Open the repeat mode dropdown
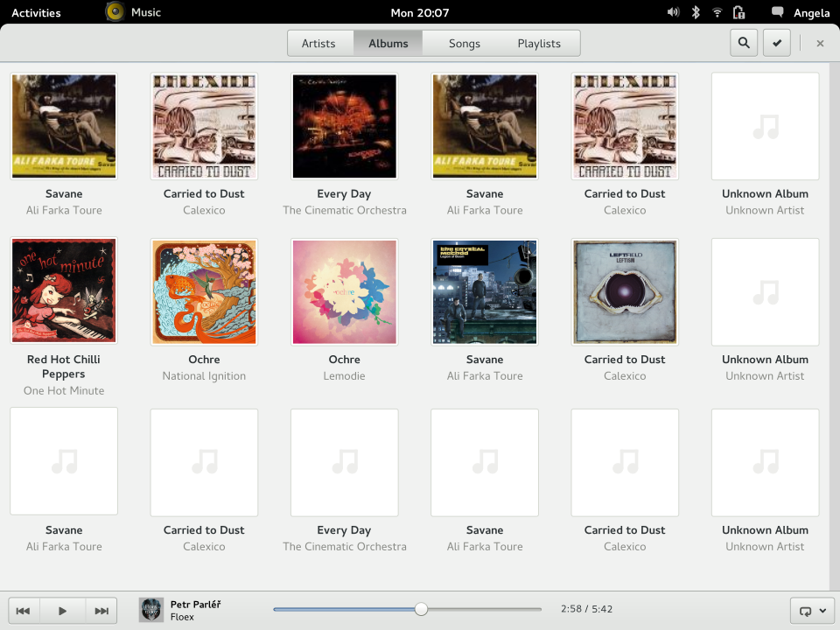 (812, 611)
